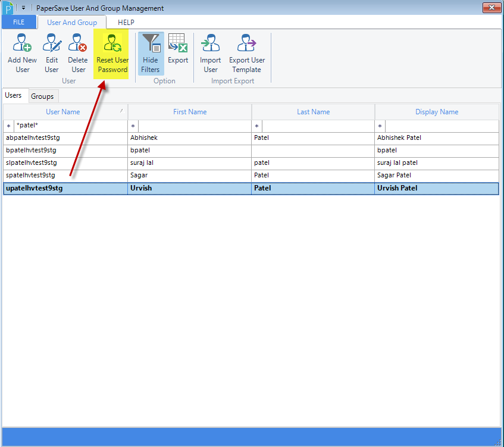Viewport: 504px width, 447px height.
Task: Open the HELP ribbon tab
Action: point(126,22)
